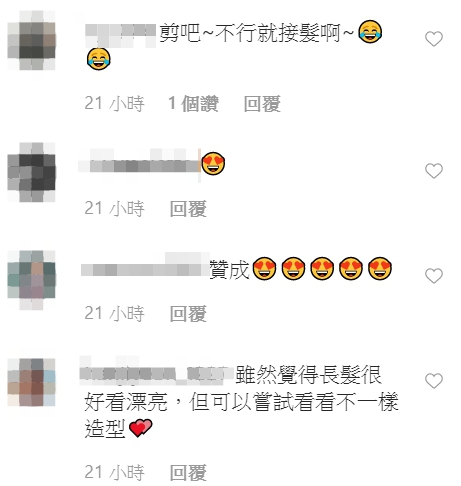Open blurred username before 贊成
This screenshot has width=461, height=486.
pyautogui.click(x=145, y=267)
